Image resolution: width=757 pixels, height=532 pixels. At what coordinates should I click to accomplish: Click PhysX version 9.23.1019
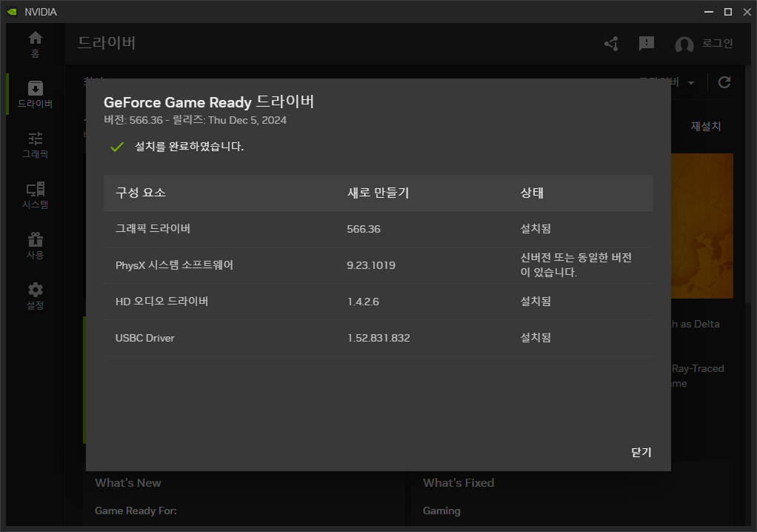(371, 265)
